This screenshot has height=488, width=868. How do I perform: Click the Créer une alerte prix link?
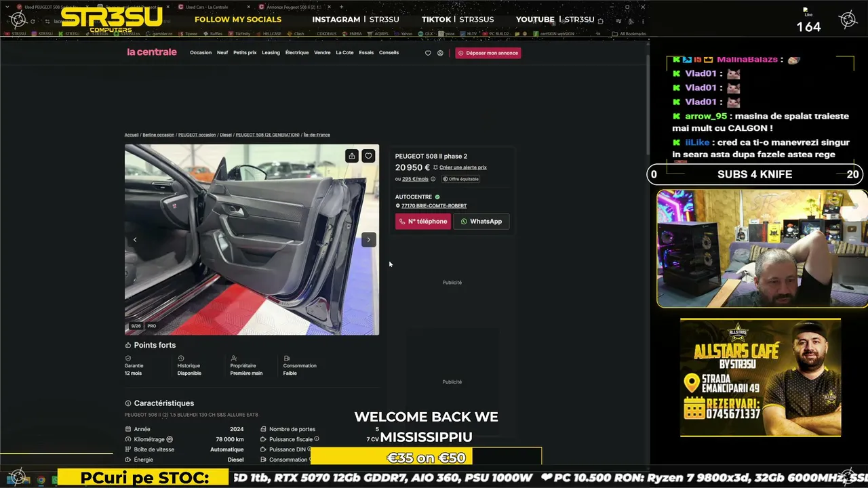click(463, 167)
